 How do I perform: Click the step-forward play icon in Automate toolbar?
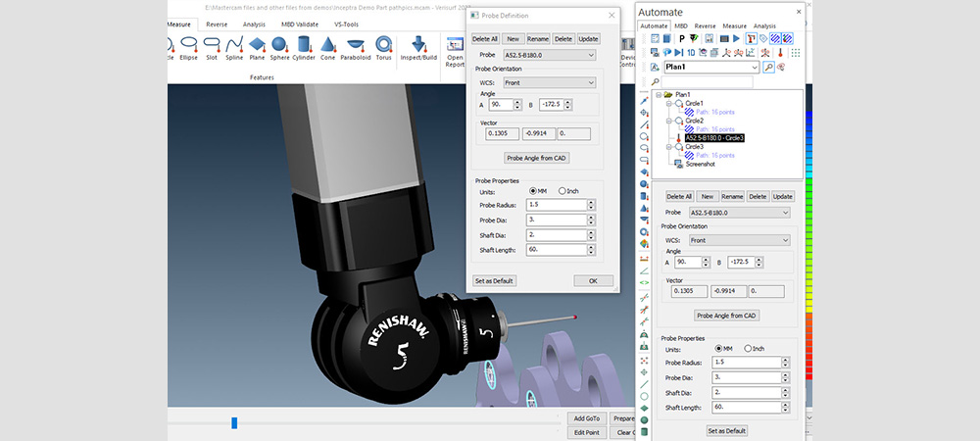click(x=679, y=53)
